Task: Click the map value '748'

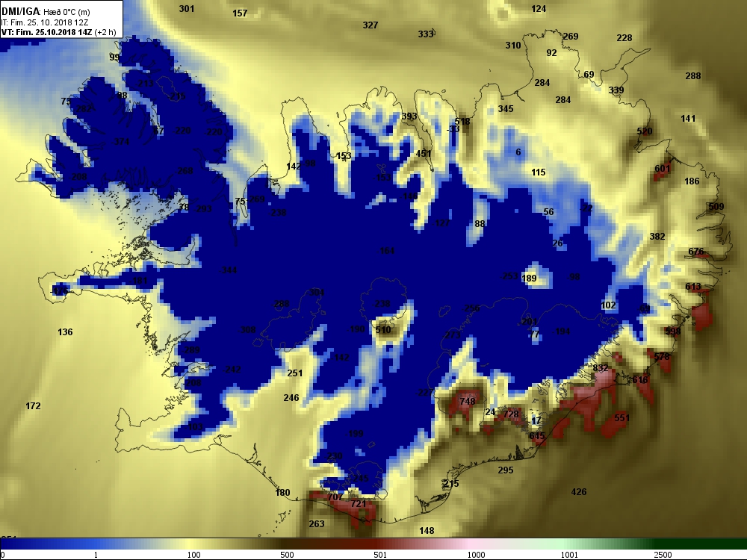Action: pyautogui.click(x=468, y=402)
